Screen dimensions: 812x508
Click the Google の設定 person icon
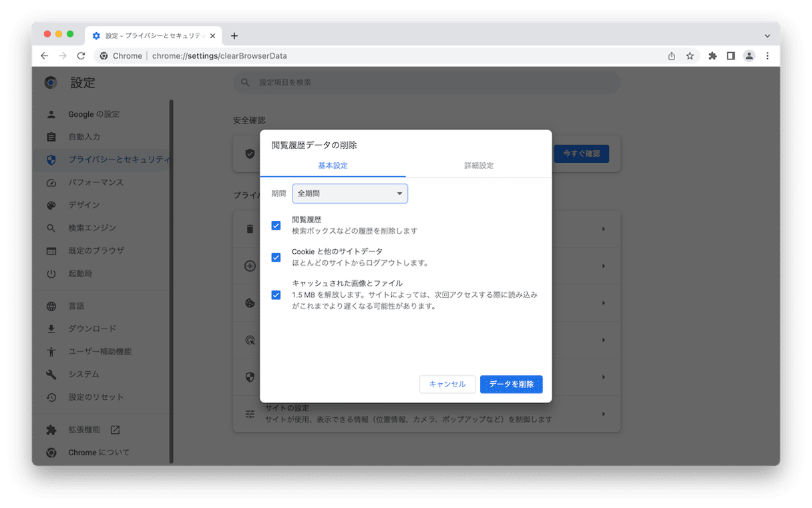click(51, 114)
